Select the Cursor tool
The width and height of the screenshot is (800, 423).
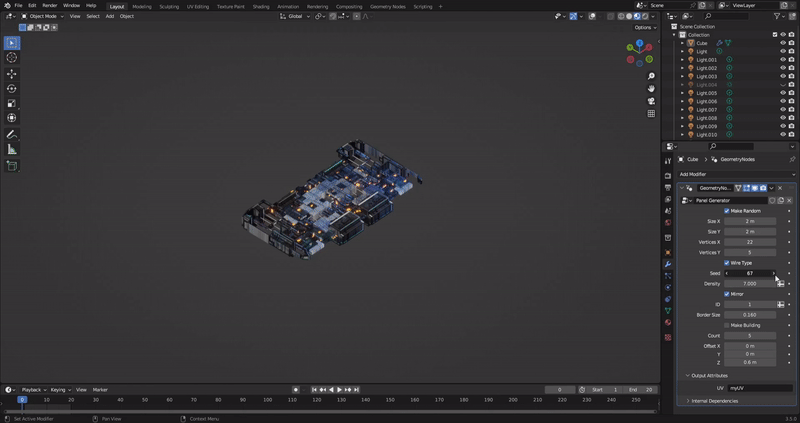point(12,58)
